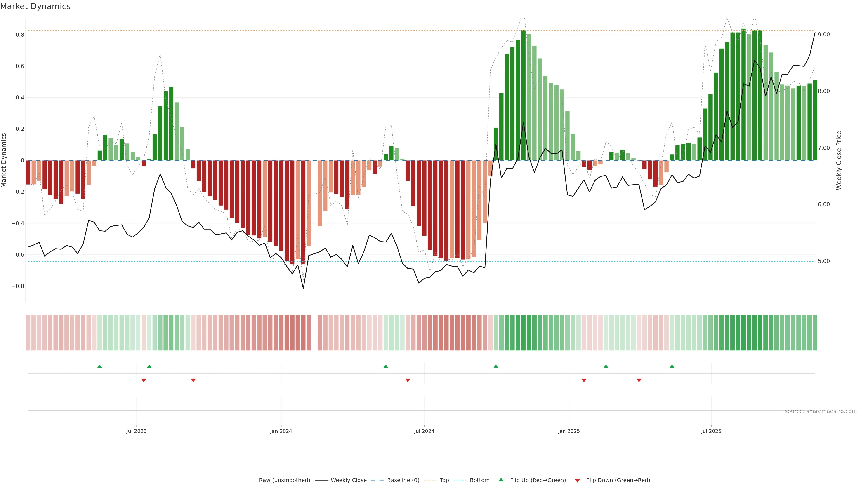
Task: Click the Flip Up triangle icon in the legend
Action: (x=501, y=480)
